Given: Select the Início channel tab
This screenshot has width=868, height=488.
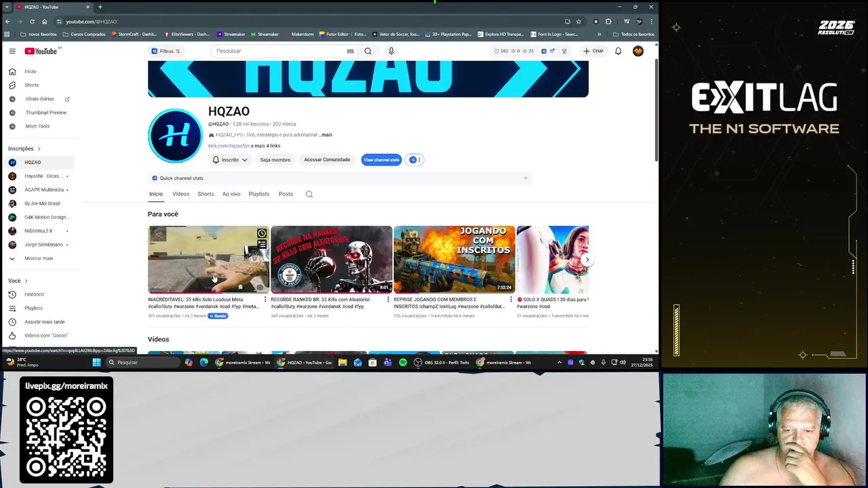Looking at the screenshot, I should 156,194.
